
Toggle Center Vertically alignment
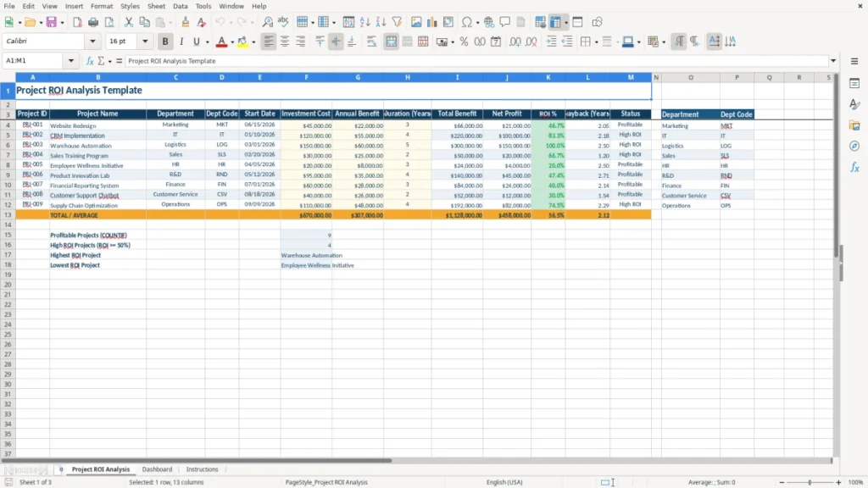336,42
